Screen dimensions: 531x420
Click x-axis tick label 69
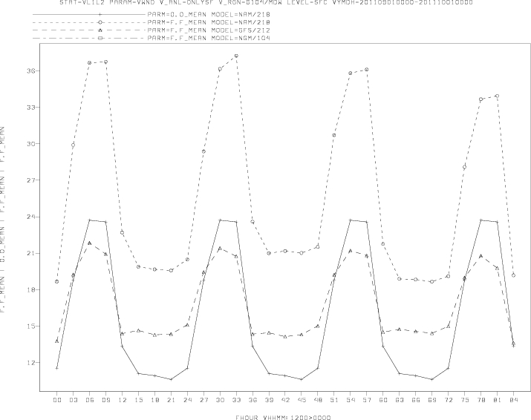point(431,400)
